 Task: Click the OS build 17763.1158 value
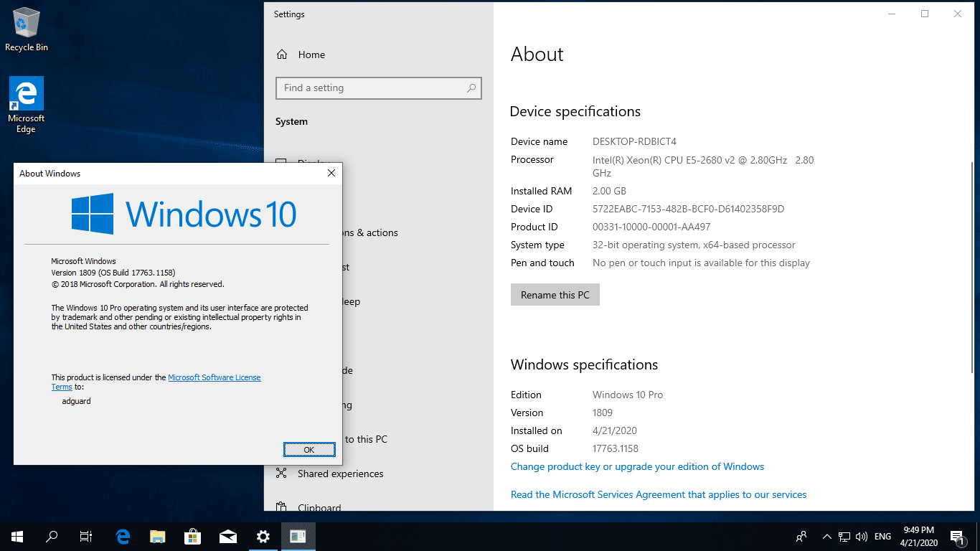616,448
